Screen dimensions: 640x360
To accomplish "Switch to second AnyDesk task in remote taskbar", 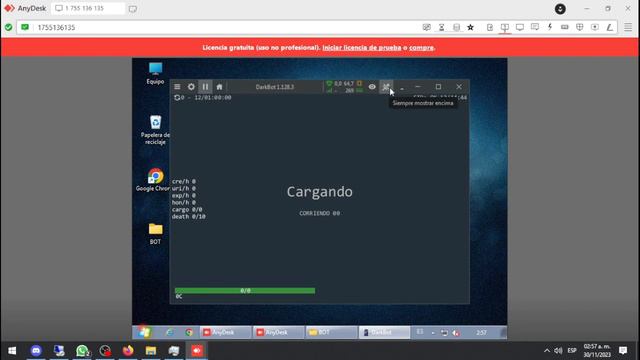I will click(278, 332).
